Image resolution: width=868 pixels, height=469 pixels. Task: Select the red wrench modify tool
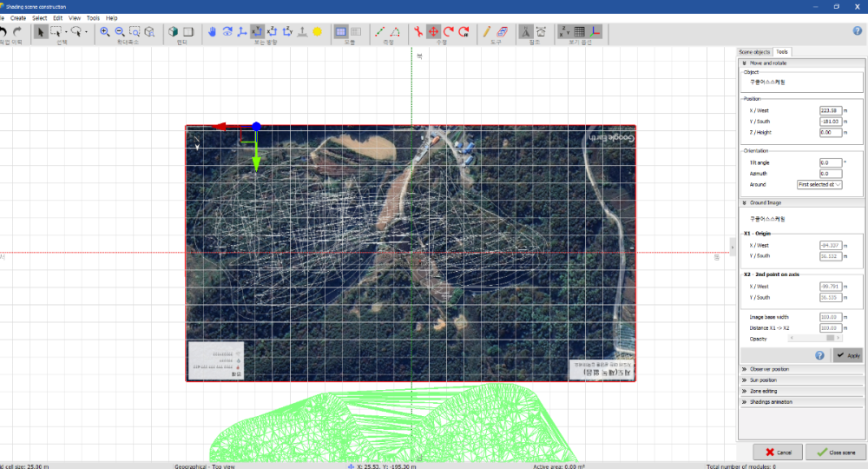coord(418,32)
